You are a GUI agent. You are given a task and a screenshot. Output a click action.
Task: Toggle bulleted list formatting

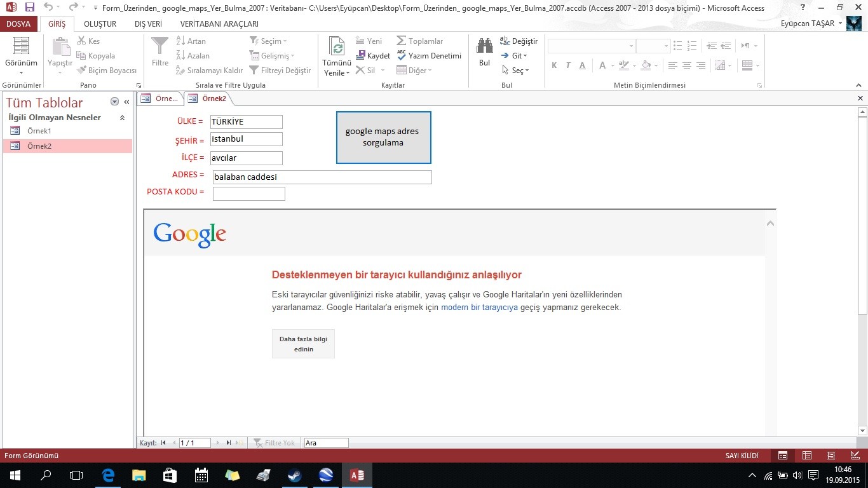[677, 46]
